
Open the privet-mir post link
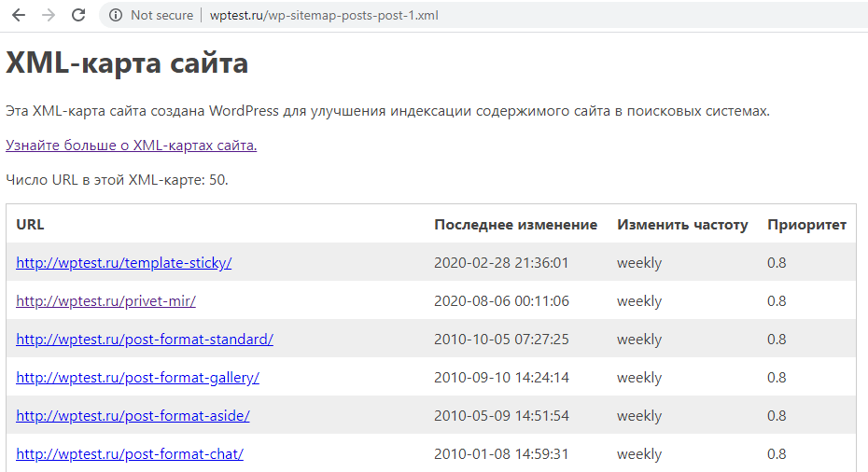105,301
